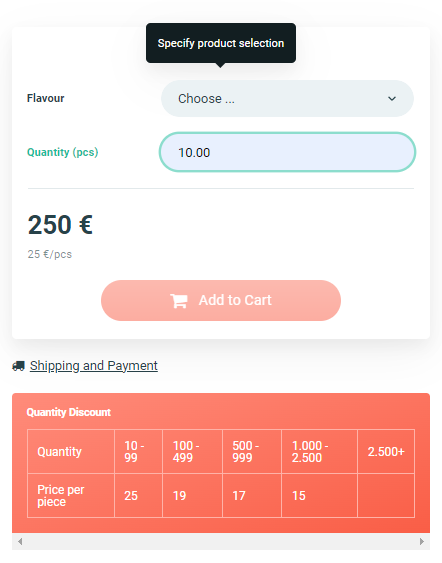Viewport: 442px width, 563px height.
Task: Click into the Quantity input field
Action: (287, 152)
